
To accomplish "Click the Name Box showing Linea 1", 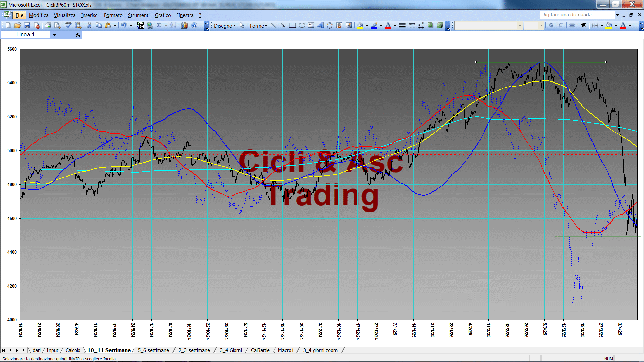I will click(25, 35).
